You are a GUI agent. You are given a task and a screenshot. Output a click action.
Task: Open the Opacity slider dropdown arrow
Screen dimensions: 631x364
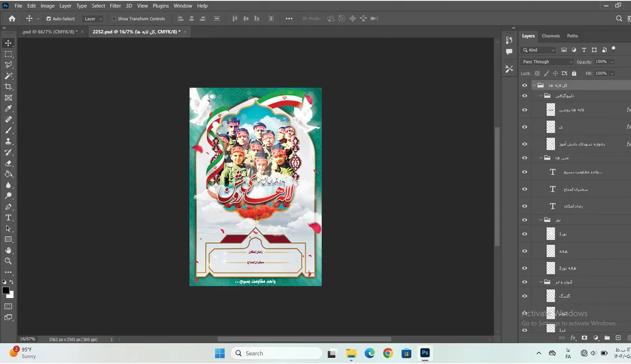(612, 62)
